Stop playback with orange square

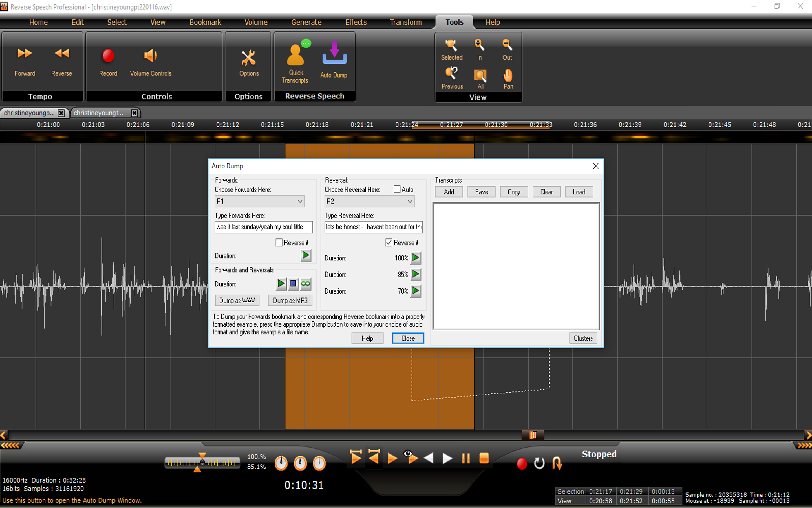[484, 458]
